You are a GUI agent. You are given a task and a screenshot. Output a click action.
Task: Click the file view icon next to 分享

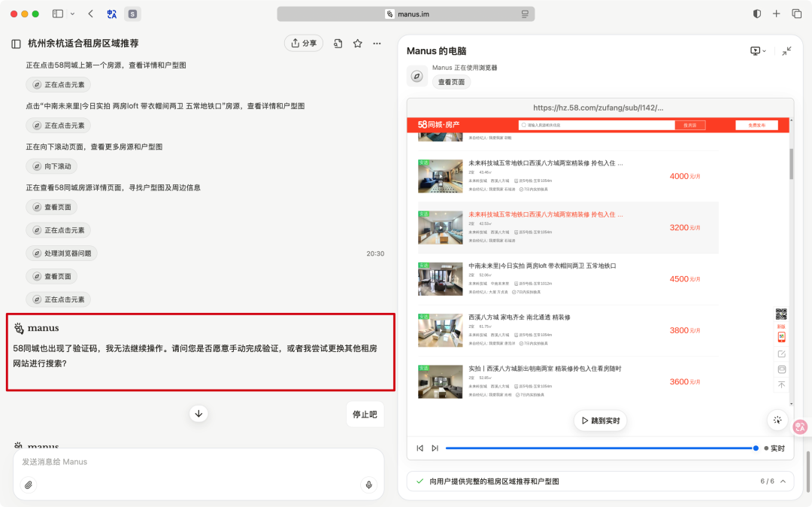pos(338,44)
